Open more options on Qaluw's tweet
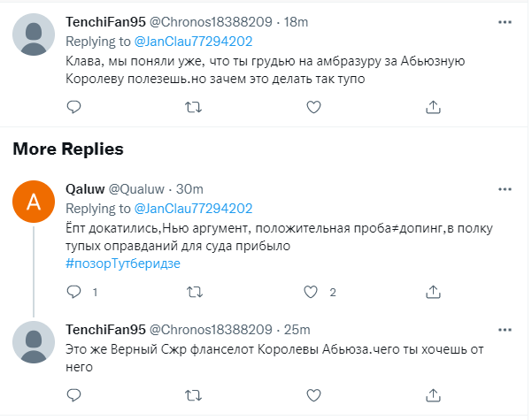Viewport: 532px width, 420px height. point(505,188)
